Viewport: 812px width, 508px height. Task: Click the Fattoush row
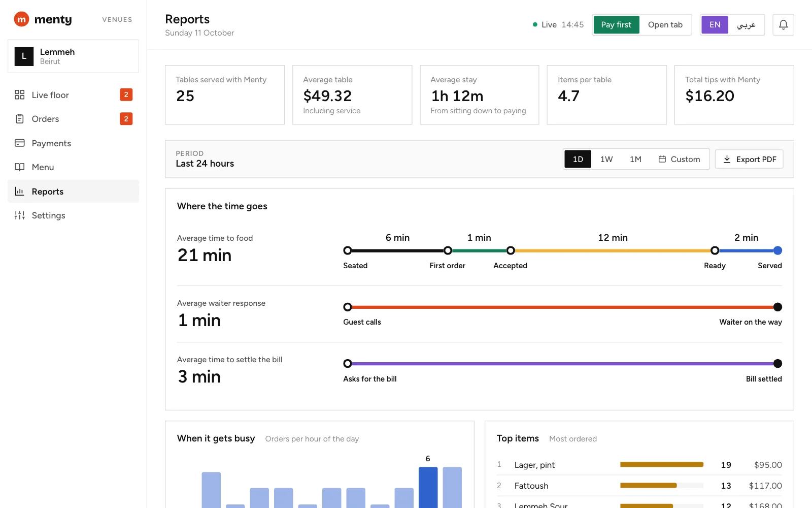tap(639, 486)
